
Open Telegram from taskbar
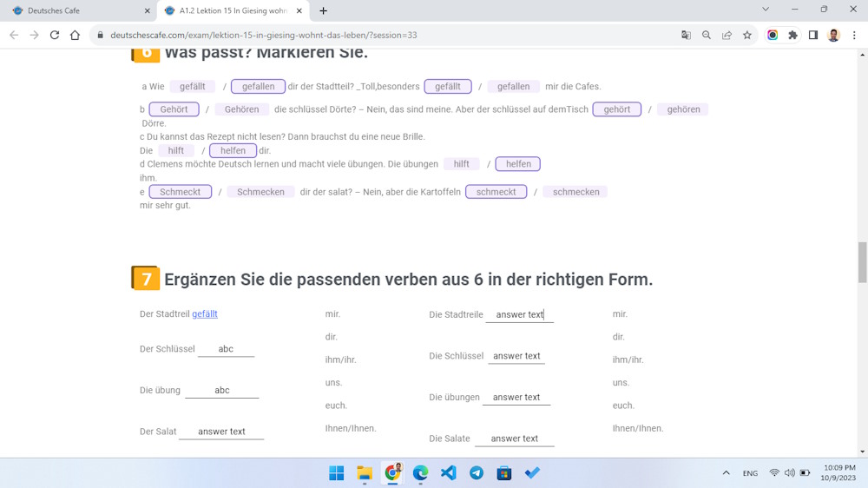click(476, 473)
